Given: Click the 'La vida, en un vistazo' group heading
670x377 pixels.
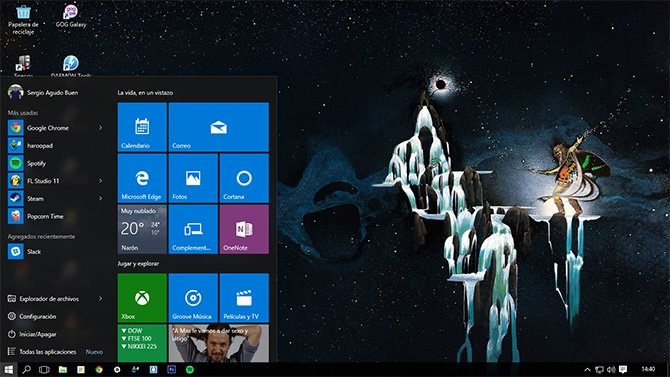Looking at the screenshot, I should pos(145,92).
